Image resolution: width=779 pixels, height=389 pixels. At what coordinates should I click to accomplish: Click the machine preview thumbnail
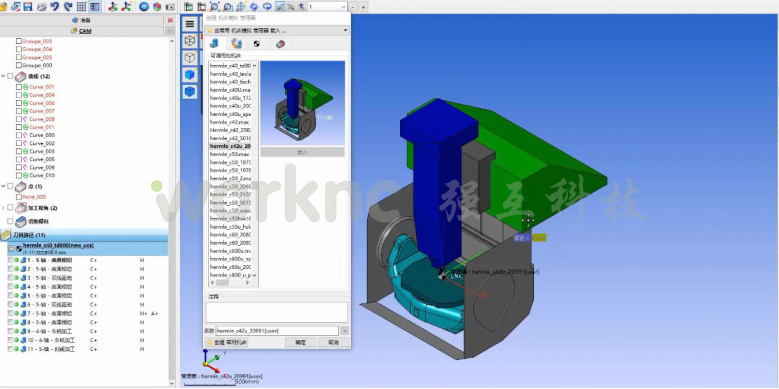click(x=303, y=103)
